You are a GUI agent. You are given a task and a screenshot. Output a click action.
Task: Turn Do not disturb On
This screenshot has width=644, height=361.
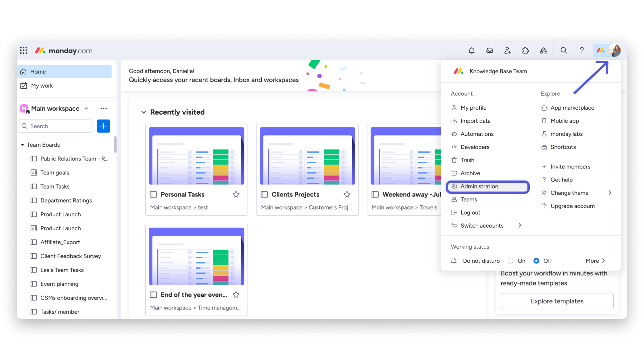[x=510, y=261]
